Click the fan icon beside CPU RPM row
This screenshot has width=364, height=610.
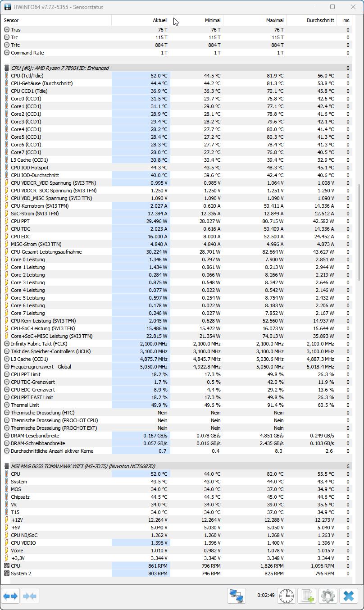coord(7,566)
